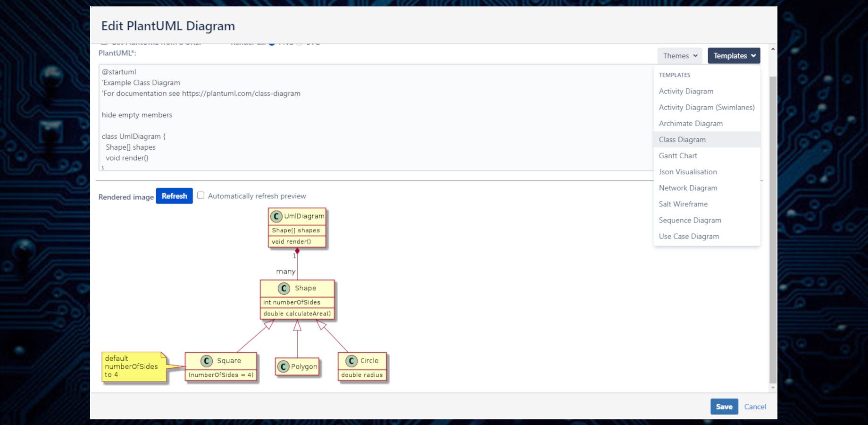Click the scroll-down arrow of the dialog scrollbar
The width and height of the screenshot is (868, 425).
click(773, 388)
